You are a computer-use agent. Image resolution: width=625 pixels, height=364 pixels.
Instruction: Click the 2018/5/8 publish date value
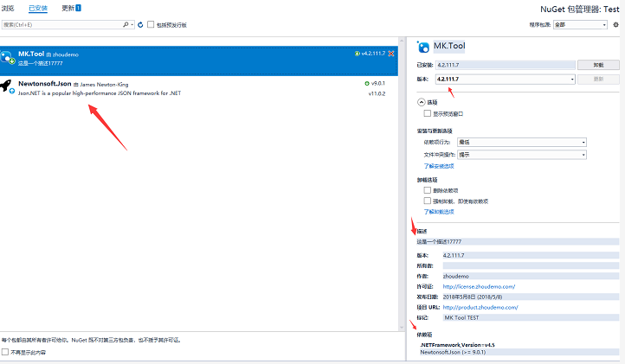point(473,297)
